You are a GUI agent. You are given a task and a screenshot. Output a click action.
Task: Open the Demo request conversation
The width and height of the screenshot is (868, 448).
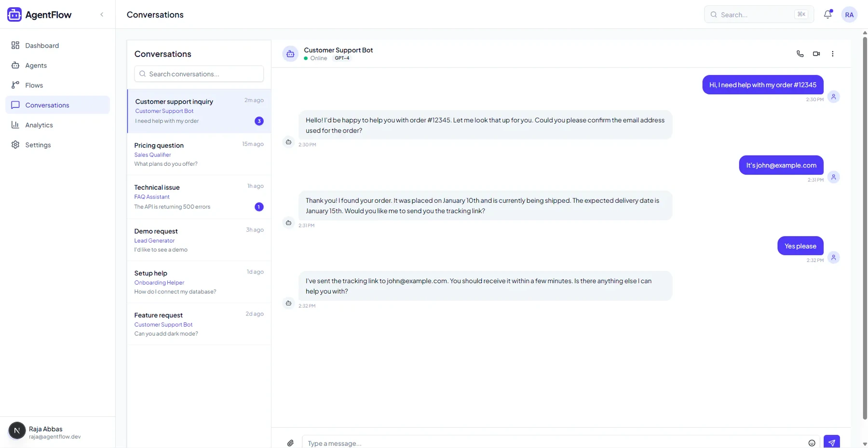(199, 240)
